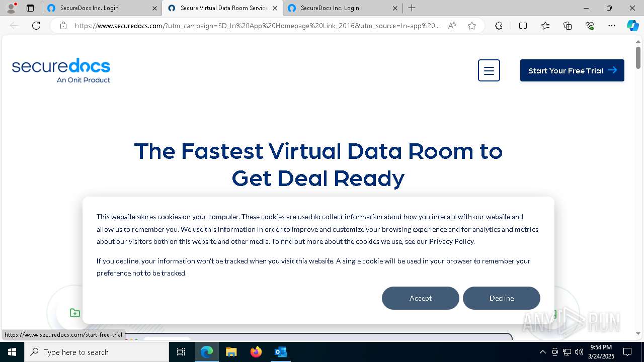
Task: Open the Copilot icon
Action: click(632, 26)
